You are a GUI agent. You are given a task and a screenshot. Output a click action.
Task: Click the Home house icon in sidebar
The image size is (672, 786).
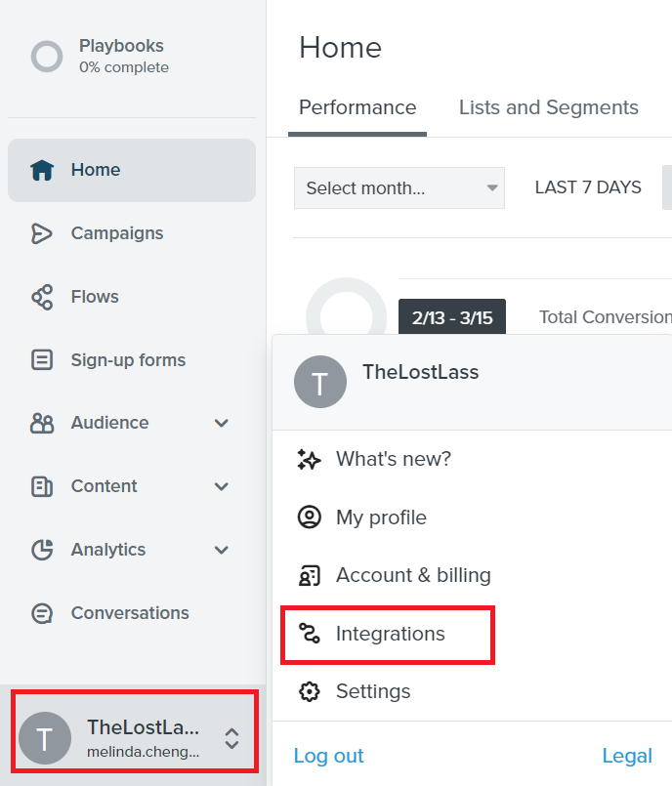point(42,170)
